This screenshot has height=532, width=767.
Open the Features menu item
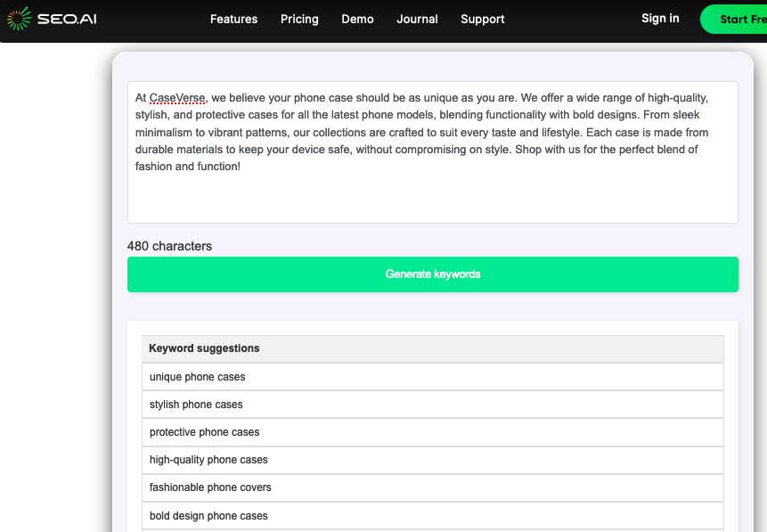coord(233,19)
